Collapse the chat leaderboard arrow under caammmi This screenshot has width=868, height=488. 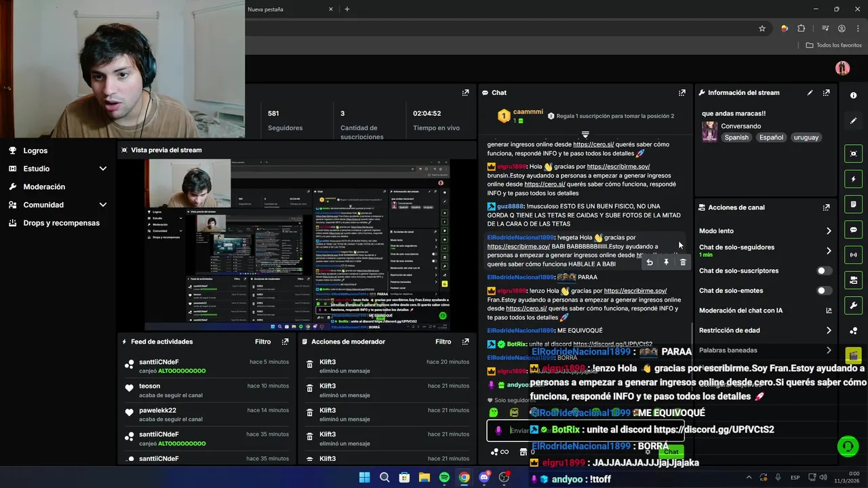[x=585, y=134]
